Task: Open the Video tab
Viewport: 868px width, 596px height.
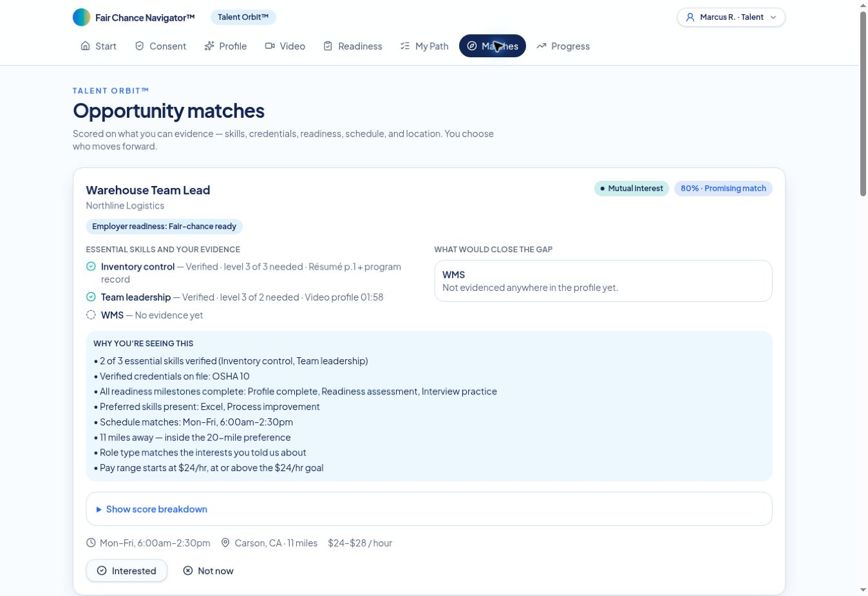Action: [285, 46]
